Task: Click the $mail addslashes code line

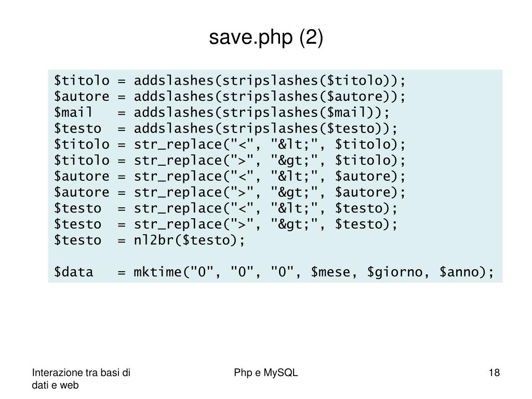Action: click(221, 113)
